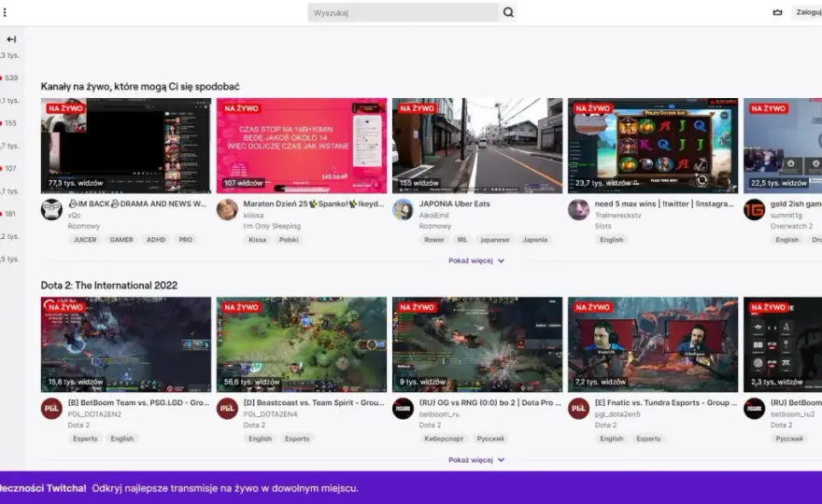Open xQc stream thumbnail
Image resolution: width=822 pixels, height=504 pixels.
click(126, 146)
